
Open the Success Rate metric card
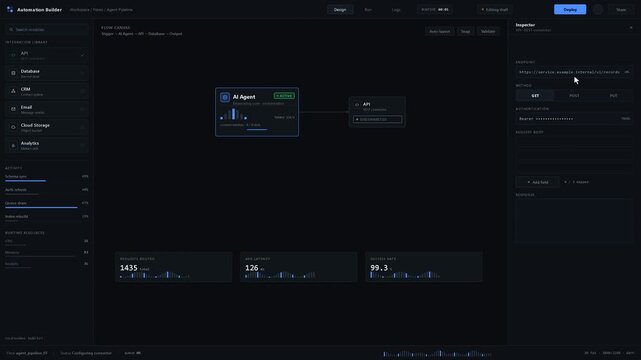point(424,267)
